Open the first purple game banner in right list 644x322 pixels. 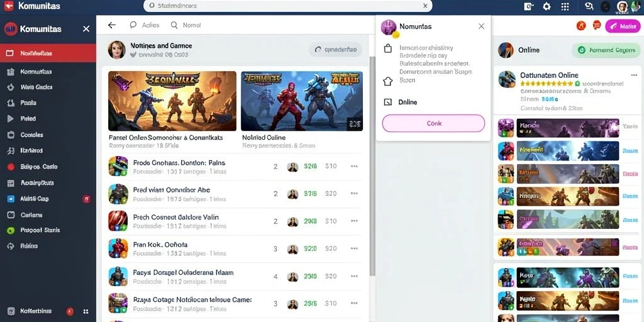568,128
